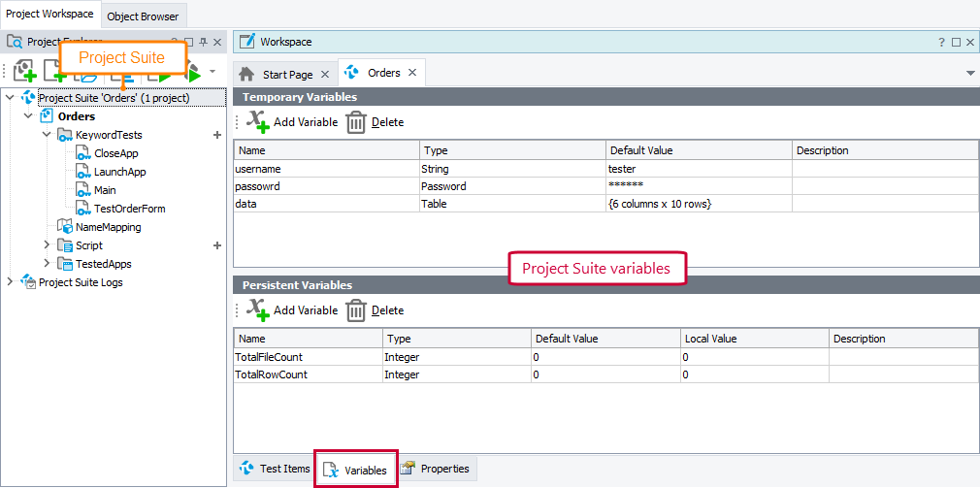
Task: Expand the TestedApps node
Action: (46, 264)
